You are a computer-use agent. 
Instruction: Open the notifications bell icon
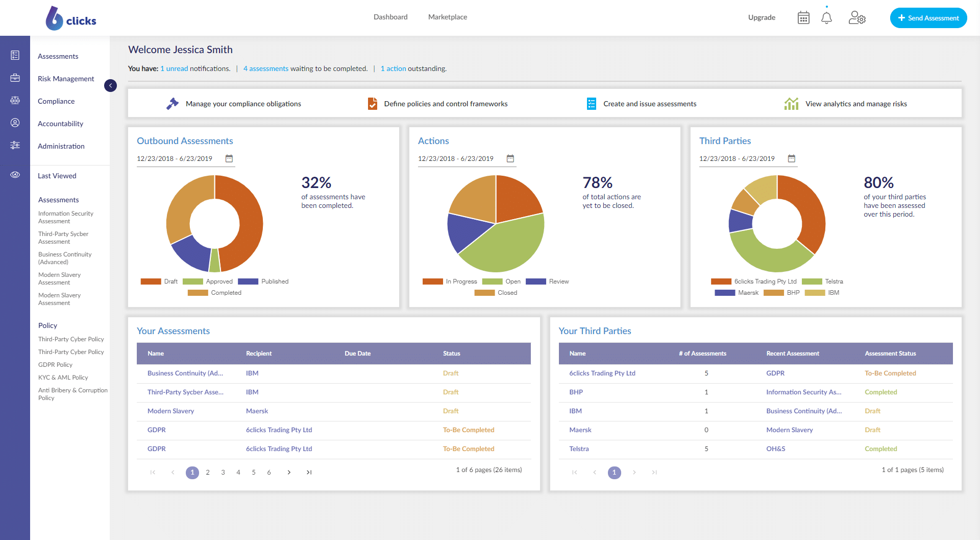click(x=826, y=18)
